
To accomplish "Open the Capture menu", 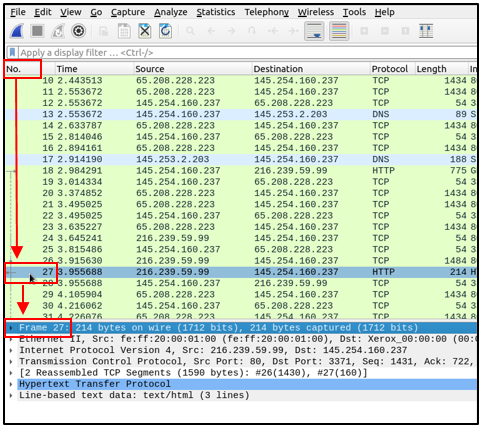I will (x=128, y=12).
